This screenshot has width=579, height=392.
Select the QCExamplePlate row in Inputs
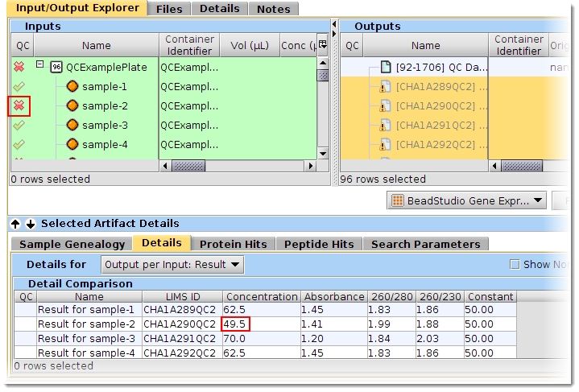pos(164,67)
